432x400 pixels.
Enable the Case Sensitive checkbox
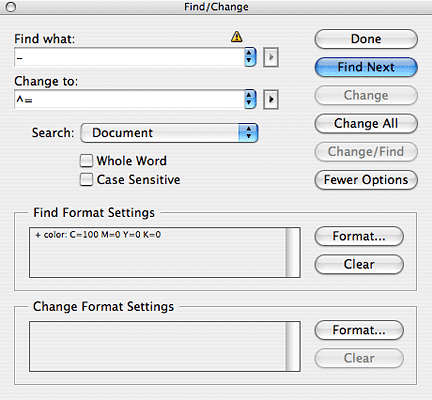(86, 180)
